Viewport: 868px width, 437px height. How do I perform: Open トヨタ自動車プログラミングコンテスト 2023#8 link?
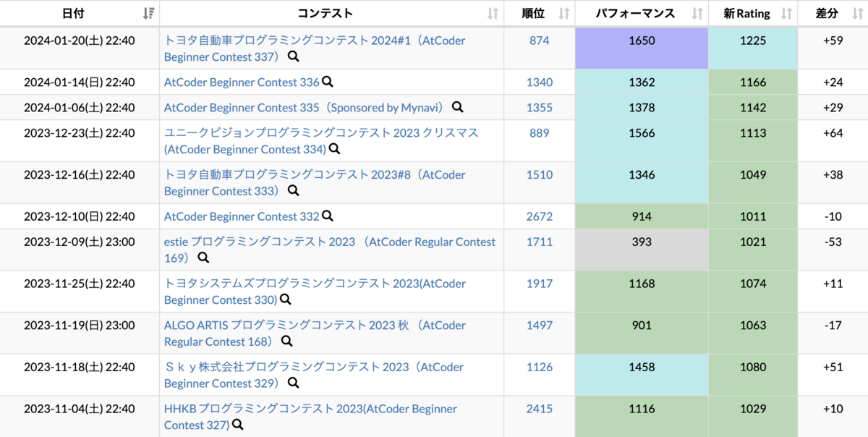pyautogui.click(x=315, y=183)
